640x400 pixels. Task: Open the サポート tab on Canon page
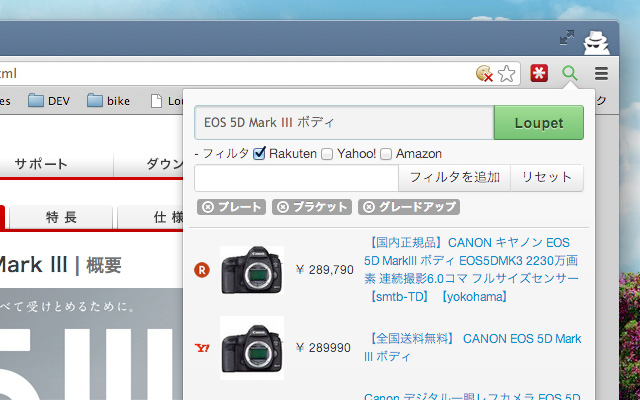click(41, 164)
